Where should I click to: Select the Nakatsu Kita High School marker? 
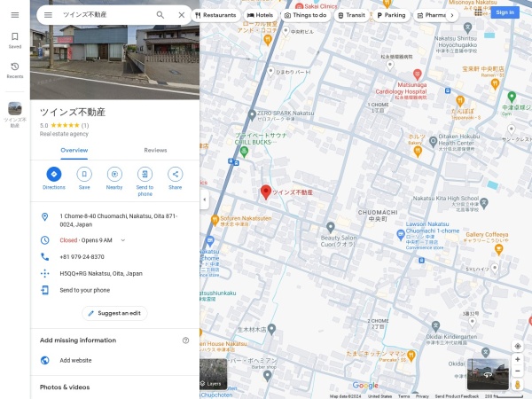click(484, 203)
